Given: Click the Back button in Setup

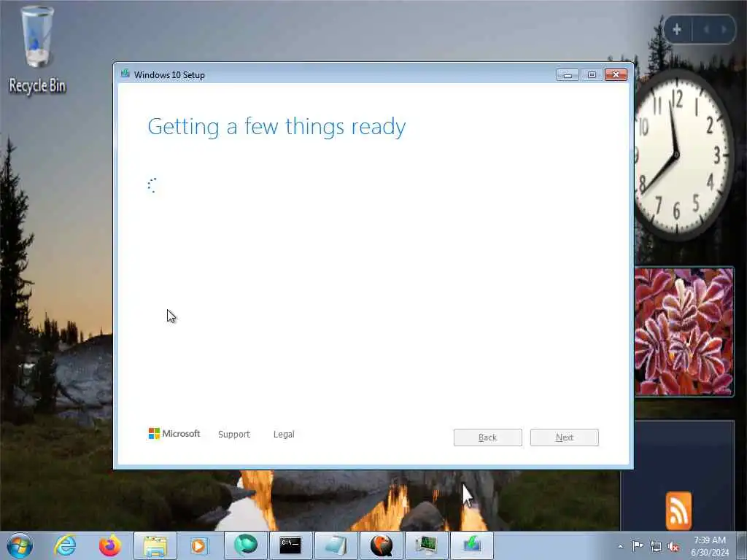Looking at the screenshot, I should pyautogui.click(x=488, y=437).
